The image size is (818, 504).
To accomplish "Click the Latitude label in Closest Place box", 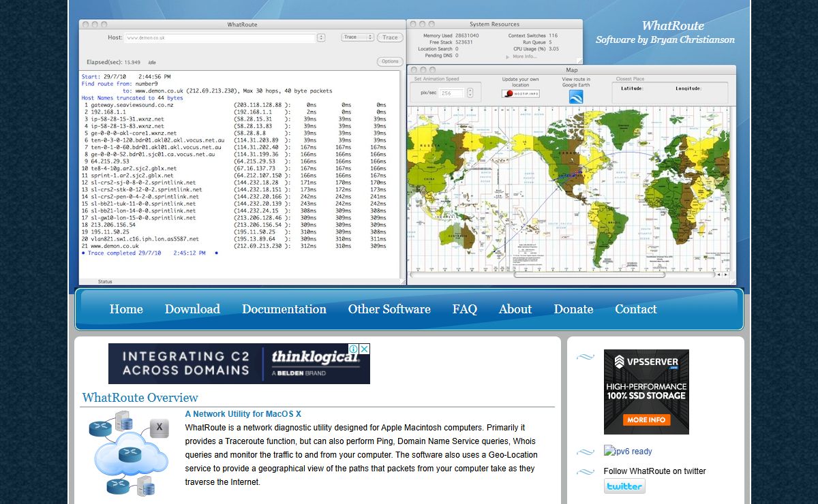I will pos(632,88).
